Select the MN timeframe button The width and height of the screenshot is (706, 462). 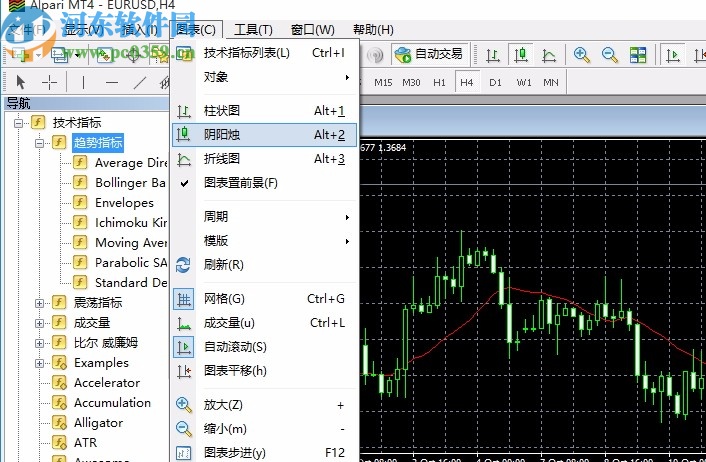click(x=551, y=82)
